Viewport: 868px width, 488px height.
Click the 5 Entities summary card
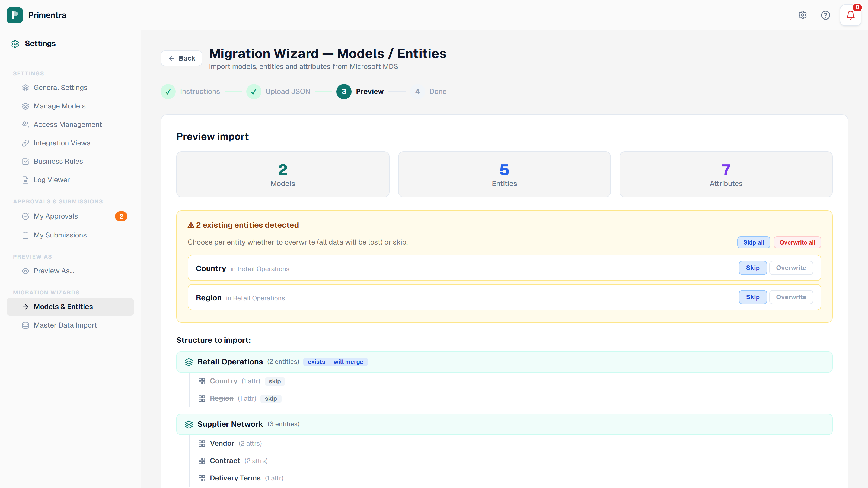[x=504, y=174]
